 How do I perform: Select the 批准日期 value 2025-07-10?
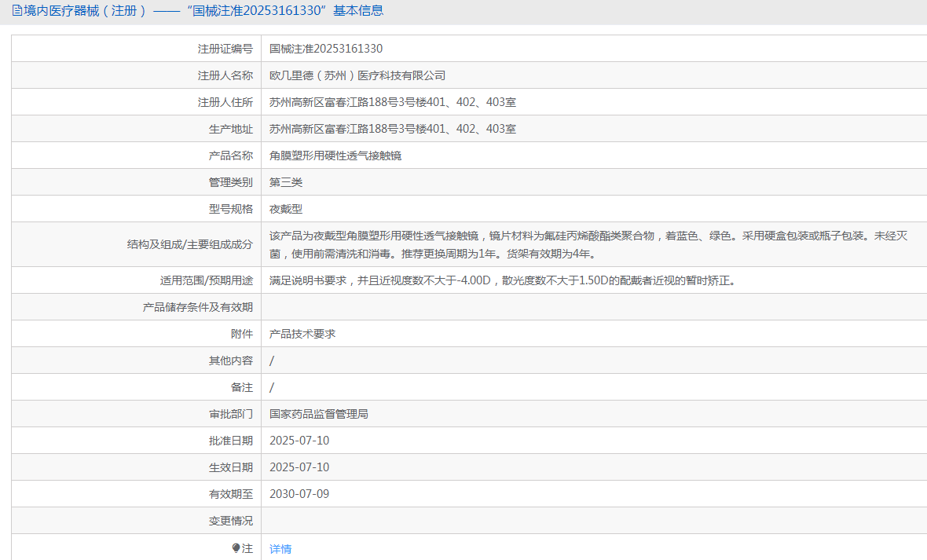click(x=299, y=441)
